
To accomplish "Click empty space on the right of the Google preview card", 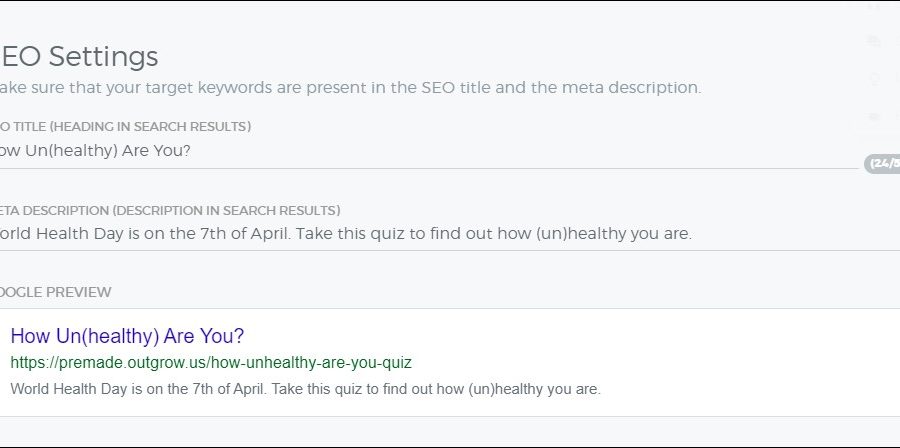I will pyautogui.click(x=760, y=362).
